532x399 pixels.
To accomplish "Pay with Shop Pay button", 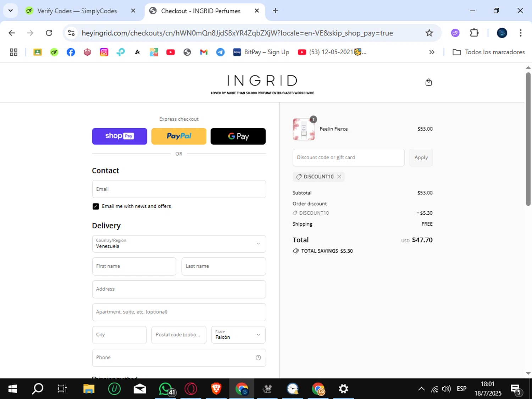I will pyautogui.click(x=120, y=136).
